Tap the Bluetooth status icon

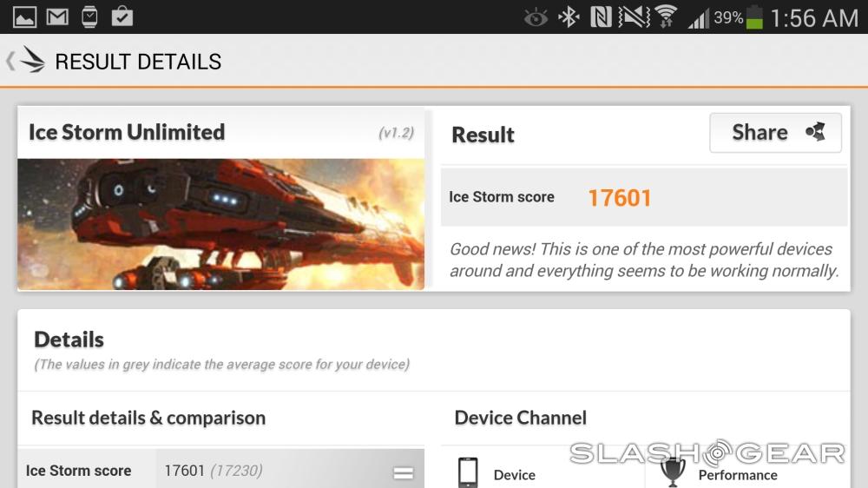click(x=569, y=17)
